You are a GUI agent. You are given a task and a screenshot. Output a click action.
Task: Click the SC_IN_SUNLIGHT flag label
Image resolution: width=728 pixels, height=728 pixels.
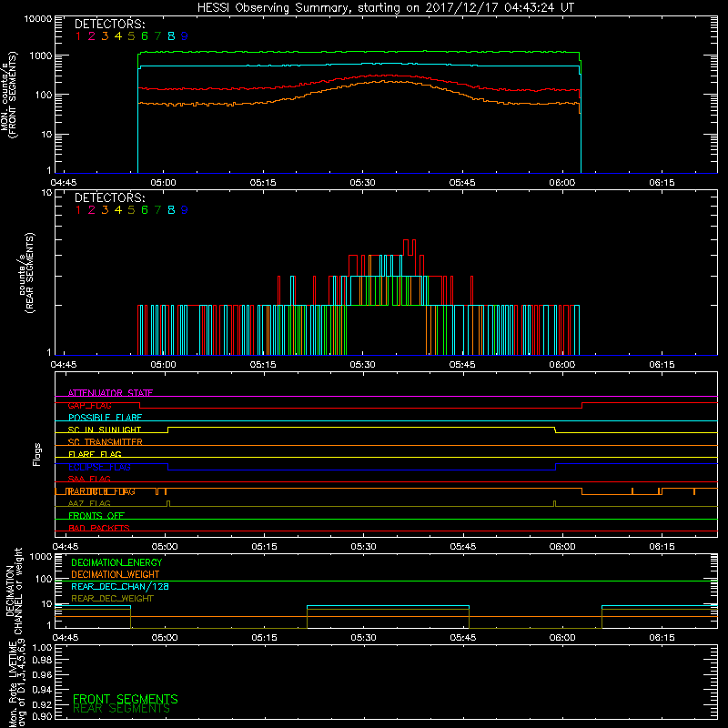click(105, 430)
